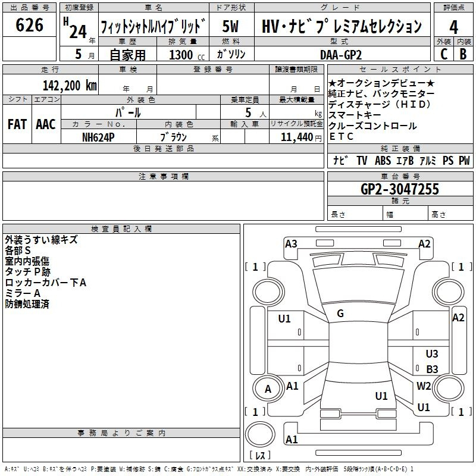
Task: Select inspector note 室内内張傷
Action: [27, 261]
